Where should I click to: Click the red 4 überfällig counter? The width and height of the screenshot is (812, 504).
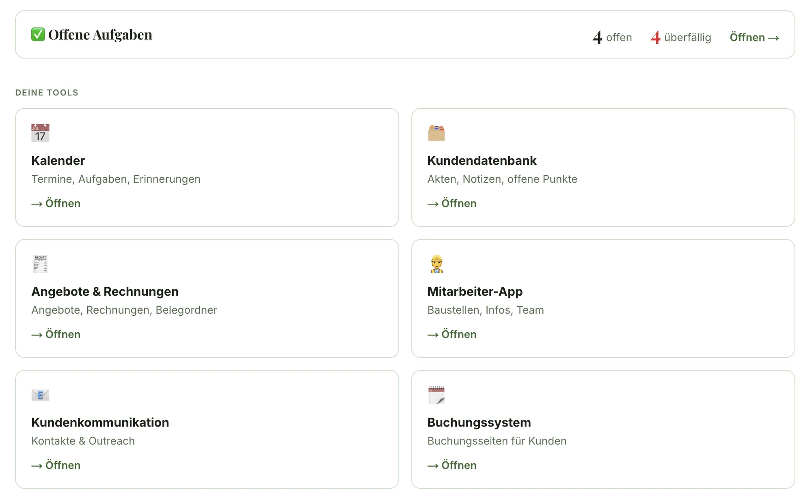point(681,37)
